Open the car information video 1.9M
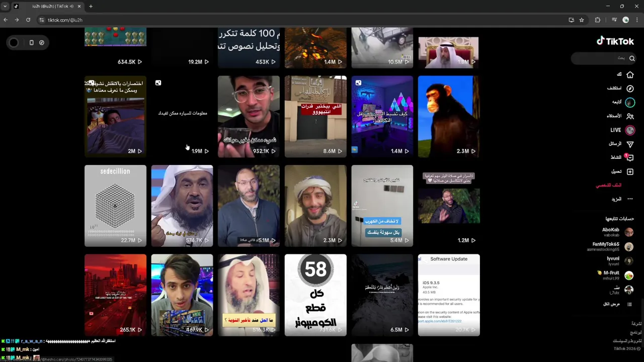The width and height of the screenshot is (644, 362). [182, 117]
